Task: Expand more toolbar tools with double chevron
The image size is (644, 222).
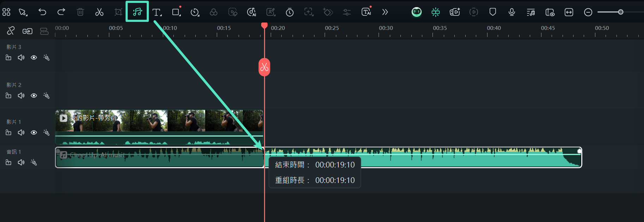Action: 385,12
